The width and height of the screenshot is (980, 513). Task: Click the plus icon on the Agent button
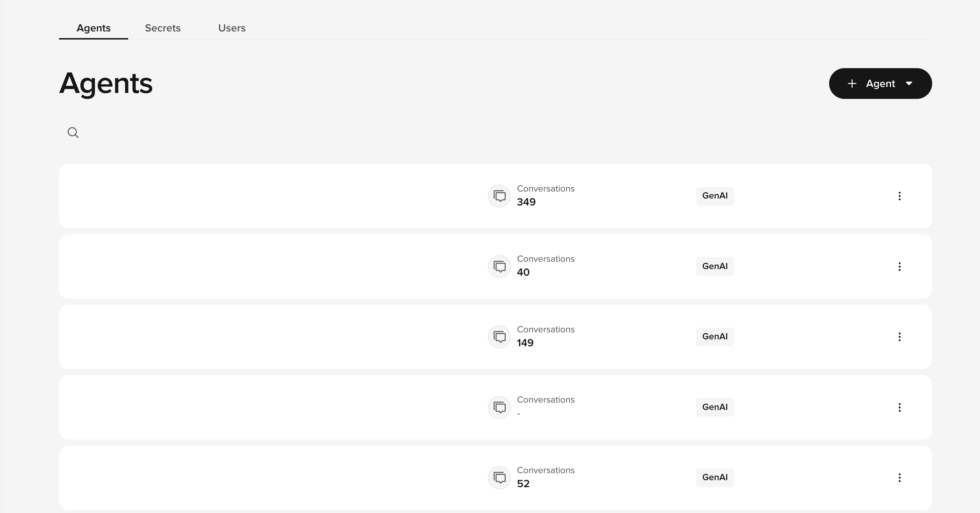852,83
